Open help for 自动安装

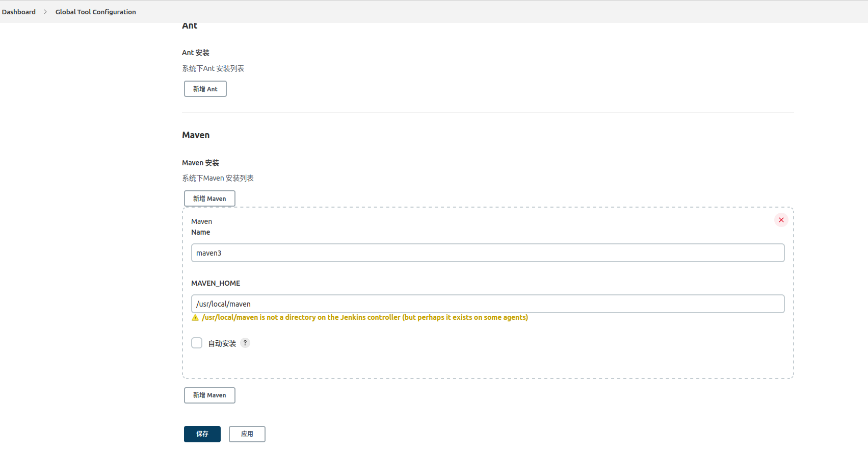[x=245, y=343]
